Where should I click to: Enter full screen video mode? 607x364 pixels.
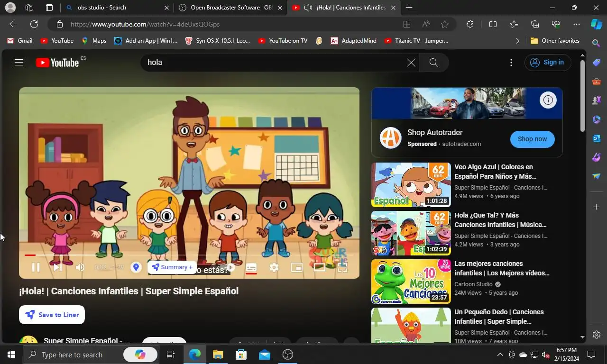(x=342, y=267)
